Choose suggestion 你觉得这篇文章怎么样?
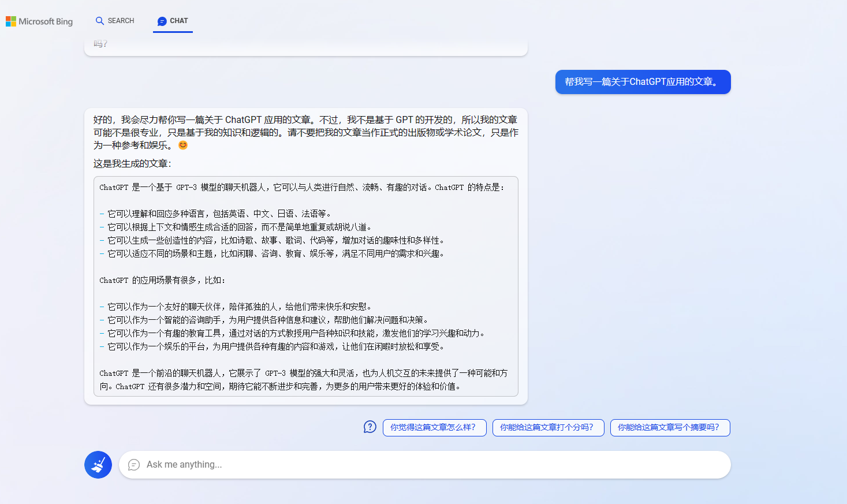This screenshot has height=504, width=847. [x=435, y=428]
